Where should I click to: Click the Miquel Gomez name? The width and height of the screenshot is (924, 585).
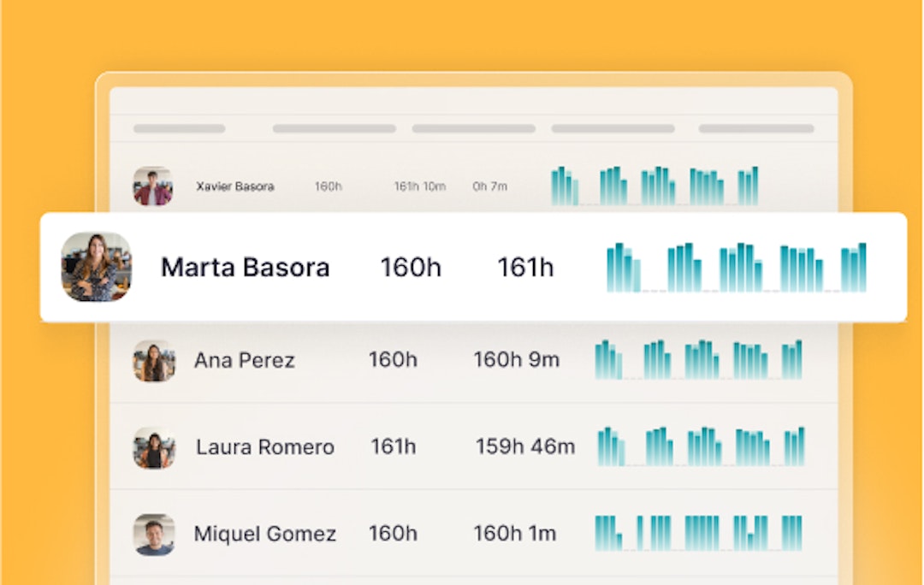264,535
